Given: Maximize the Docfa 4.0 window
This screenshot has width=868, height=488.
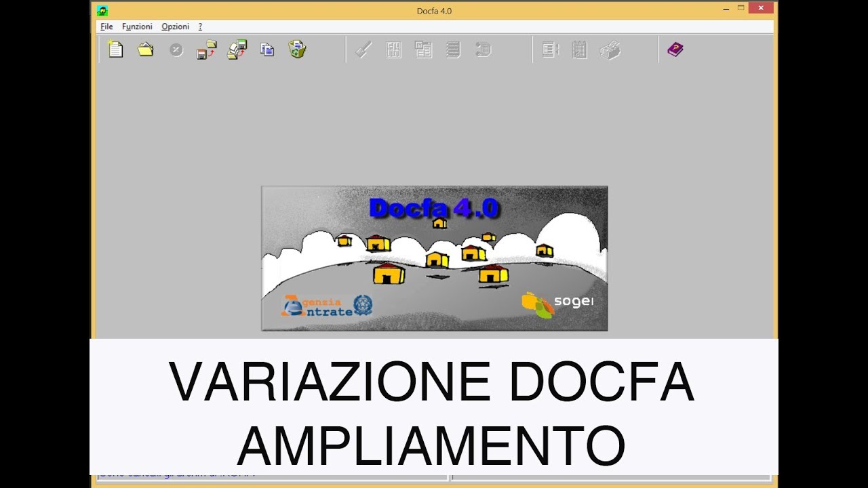Looking at the screenshot, I should pos(741,8).
